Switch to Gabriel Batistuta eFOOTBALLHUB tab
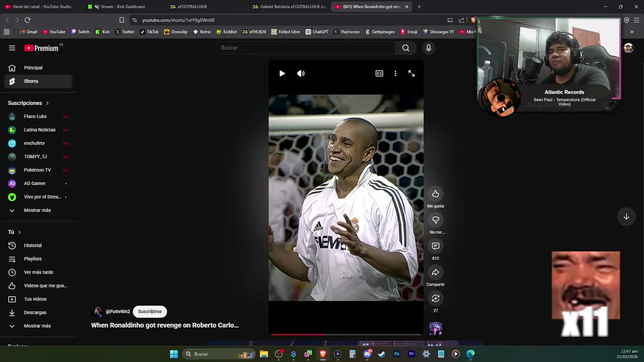The width and height of the screenshot is (644, 362). 289,7
